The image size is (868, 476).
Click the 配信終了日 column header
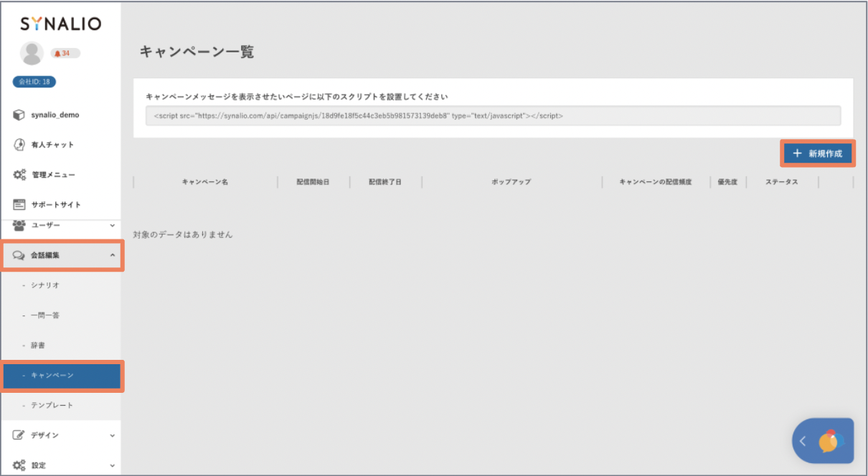coord(385,182)
